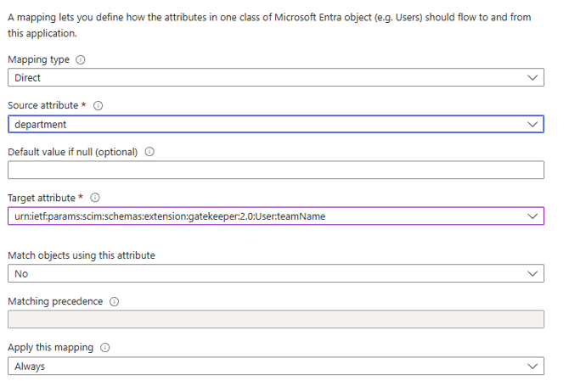Click the Matching precedence label text
Viewport: 569px width, 392px height.
pos(55,302)
